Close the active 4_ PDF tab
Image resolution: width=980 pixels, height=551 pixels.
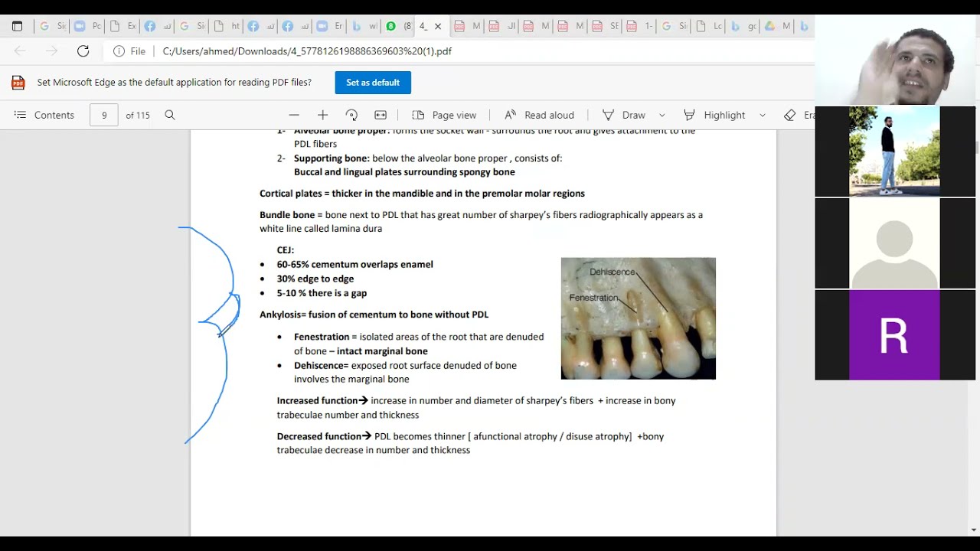438,26
